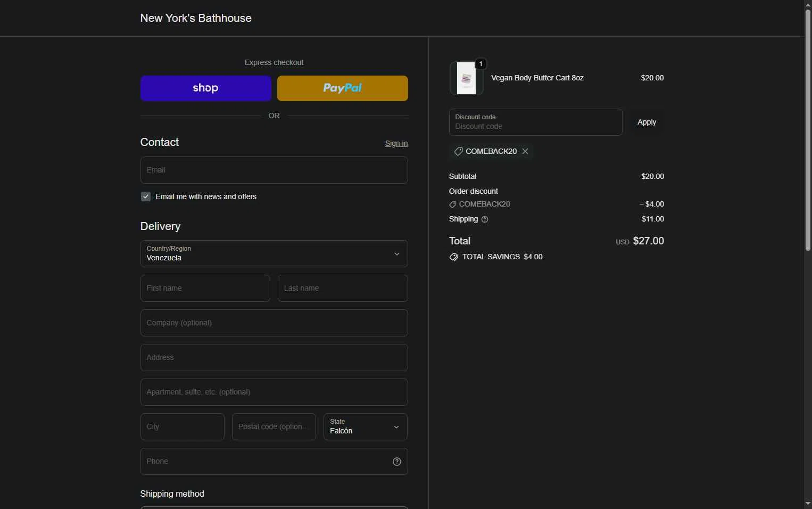Click the COMEBACK20 tag icon in applied codes
The width and height of the screenshot is (812, 509).
(458, 151)
